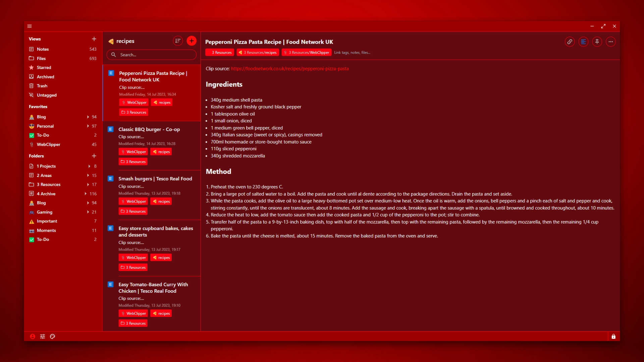Toggle the note outline panel icon
The image size is (644, 362).
click(x=583, y=42)
